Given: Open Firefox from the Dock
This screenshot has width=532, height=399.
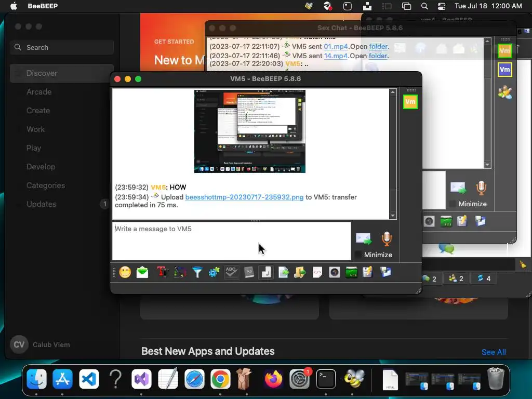Looking at the screenshot, I should (x=273, y=379).
